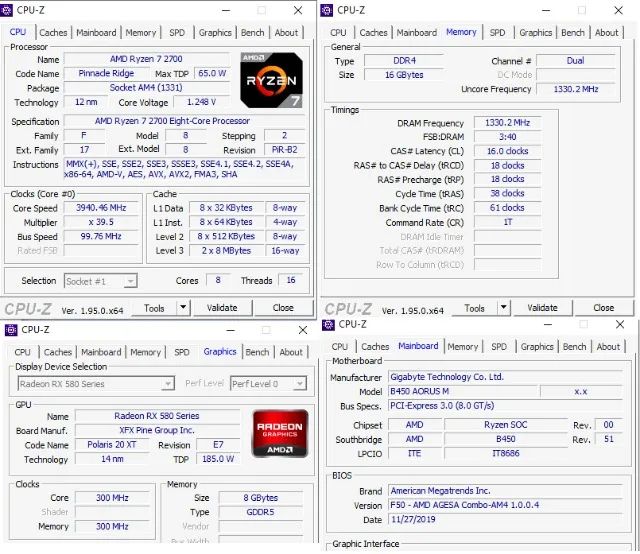This screenshot has height=554, width=640.
Task: Open the SPD tab in CPU tab window
Action: click(x=177, y=33)
